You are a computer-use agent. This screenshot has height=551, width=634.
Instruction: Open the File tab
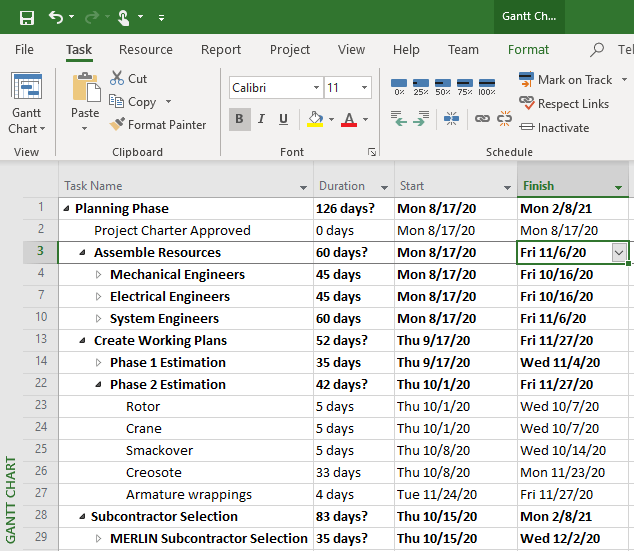pyautogui.click(x=24, y=50)
